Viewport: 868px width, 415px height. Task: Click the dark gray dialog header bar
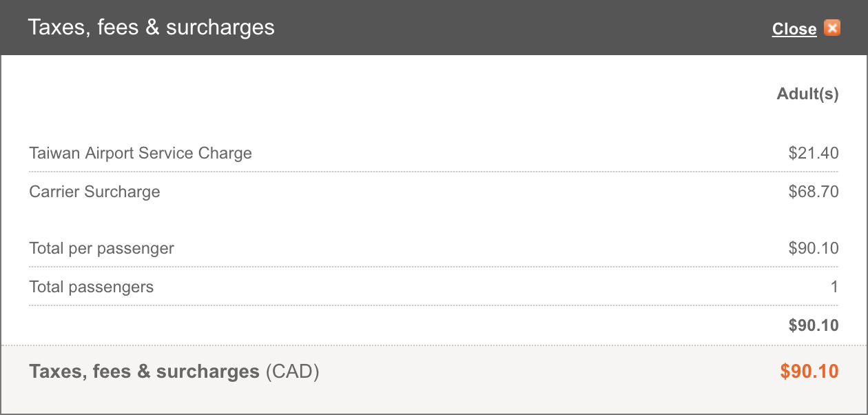point(434,28)
